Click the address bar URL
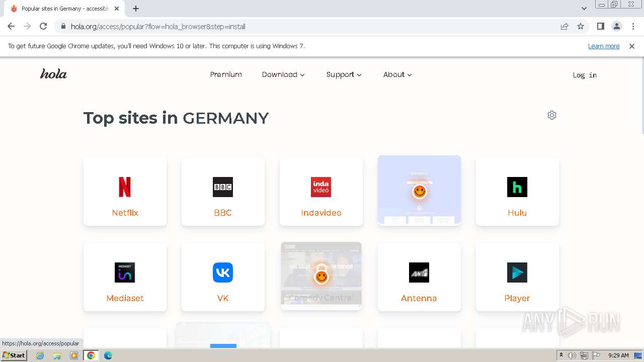Image resolution: width=644 pixels, height=362 pixels. [158, 26]
